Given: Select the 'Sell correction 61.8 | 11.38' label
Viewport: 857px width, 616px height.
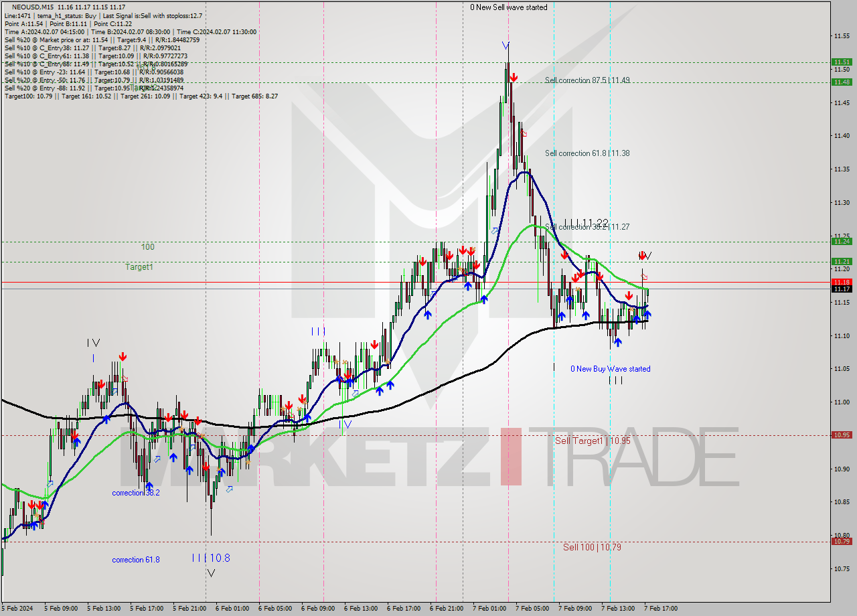Looking at the screenshot, I should point(587,153).
